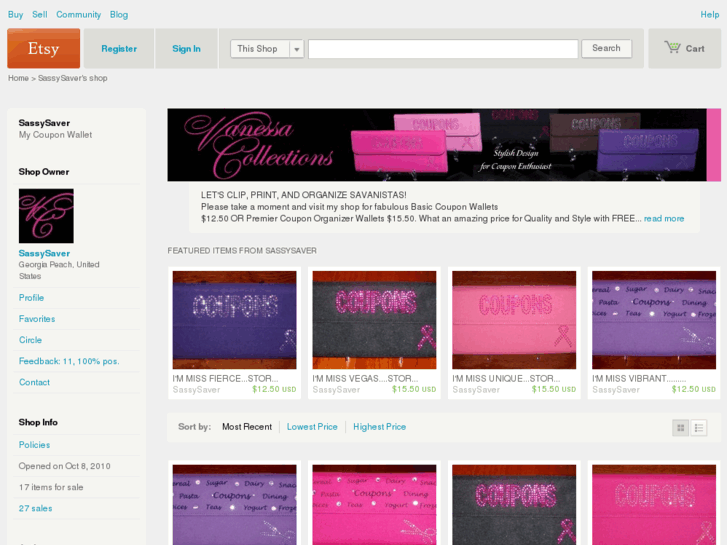Open the Contact link
Image resolution: width=727 pixels, height=545 pixels.
click(34, 382)
